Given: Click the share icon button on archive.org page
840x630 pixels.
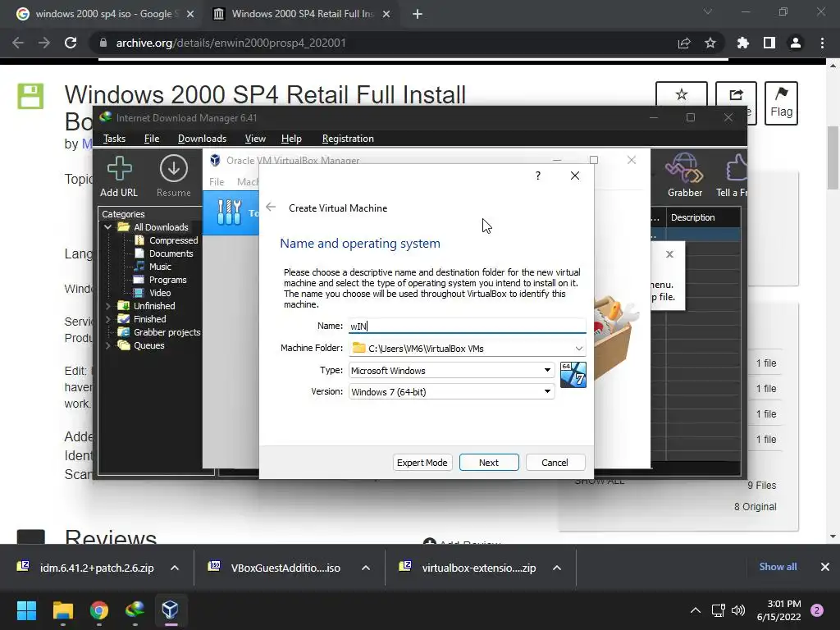Looking at the screenshot, I should [x=736, y=95].
